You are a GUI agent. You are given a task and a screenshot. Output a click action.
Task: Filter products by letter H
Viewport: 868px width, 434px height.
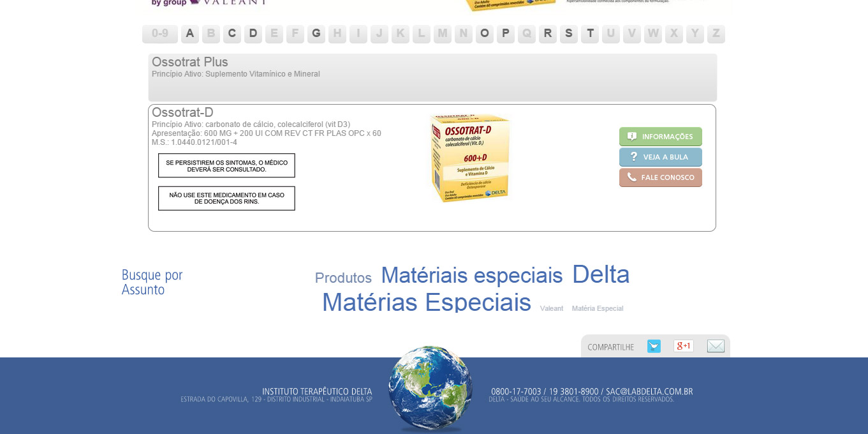pyautogui.click(x=337, y=34)
